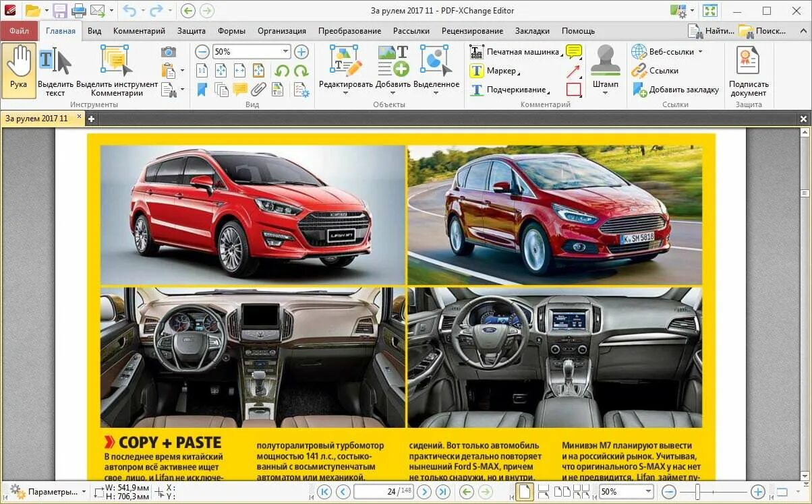Add a new document tab
Image resolution: width=812 pixels, height=504 pixels.
pos(91,119)
